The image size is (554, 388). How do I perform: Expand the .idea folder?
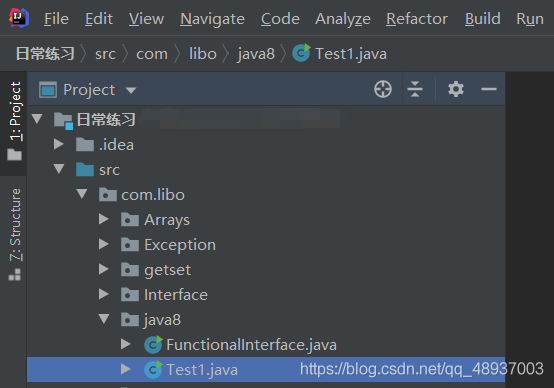point(59,144)
